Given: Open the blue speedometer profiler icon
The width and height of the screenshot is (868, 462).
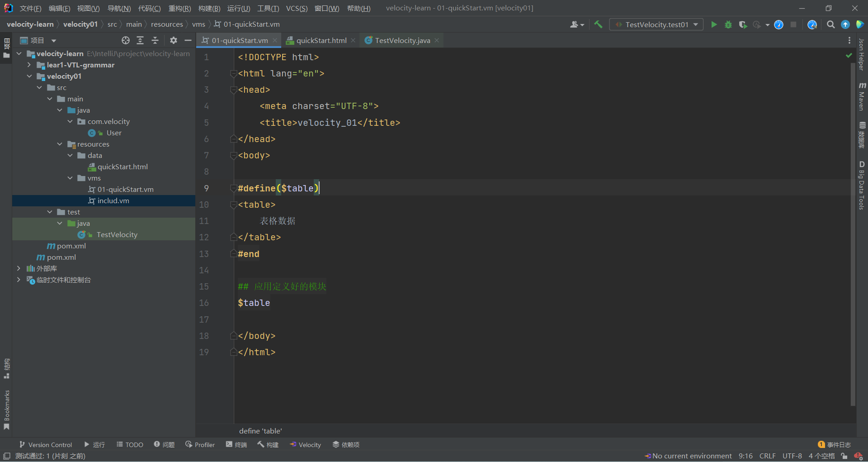Looking at the screenshot, I should pos(778,24).
